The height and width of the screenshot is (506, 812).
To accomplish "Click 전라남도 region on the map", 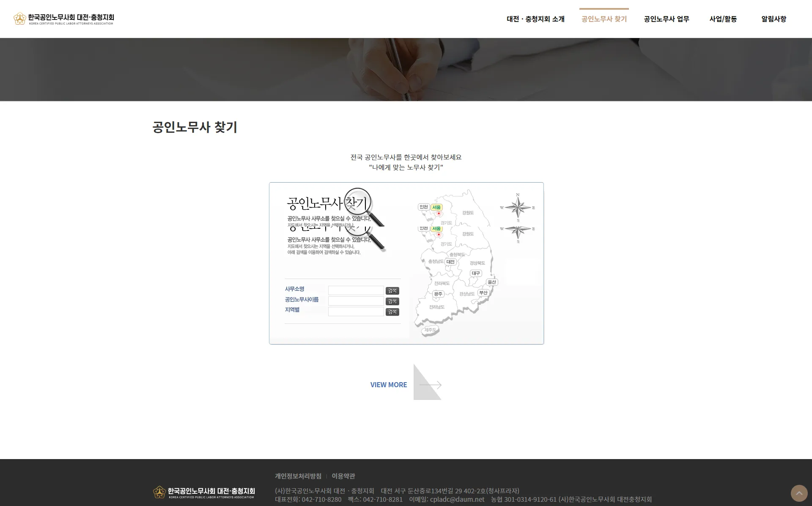I will tap(437, 307).
